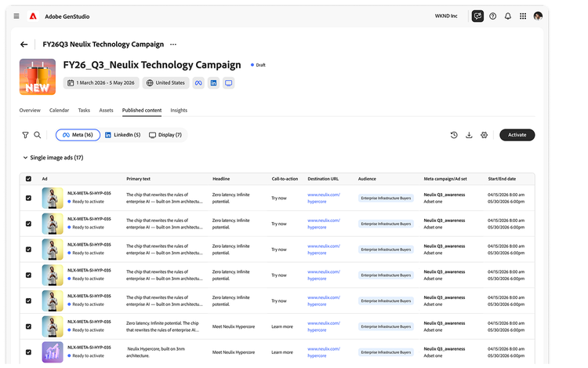Open the filter funnel icon
Image resolution: width=588 pixels, height=368 pixels.
tap(25, 135)
